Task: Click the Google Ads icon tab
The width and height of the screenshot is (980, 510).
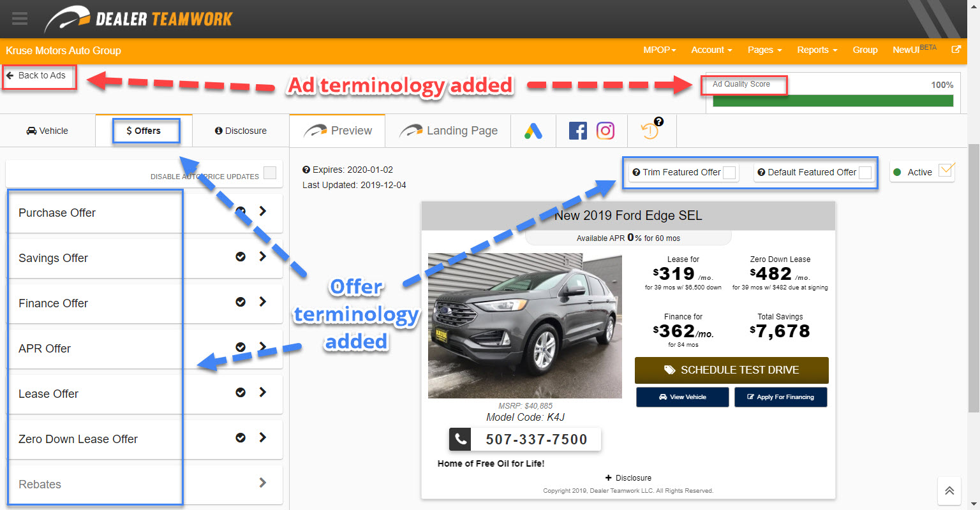Action: click(533, 131)
